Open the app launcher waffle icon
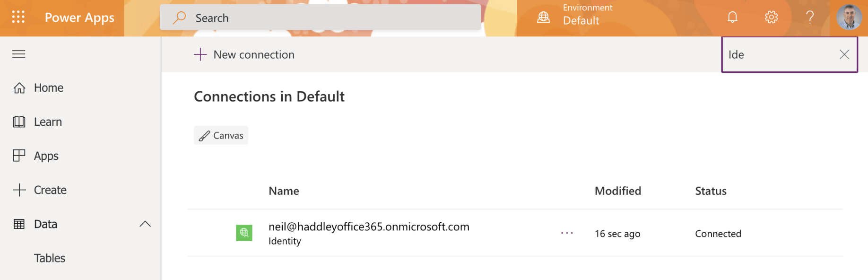The image size is (868, 280). pos(18,17)
